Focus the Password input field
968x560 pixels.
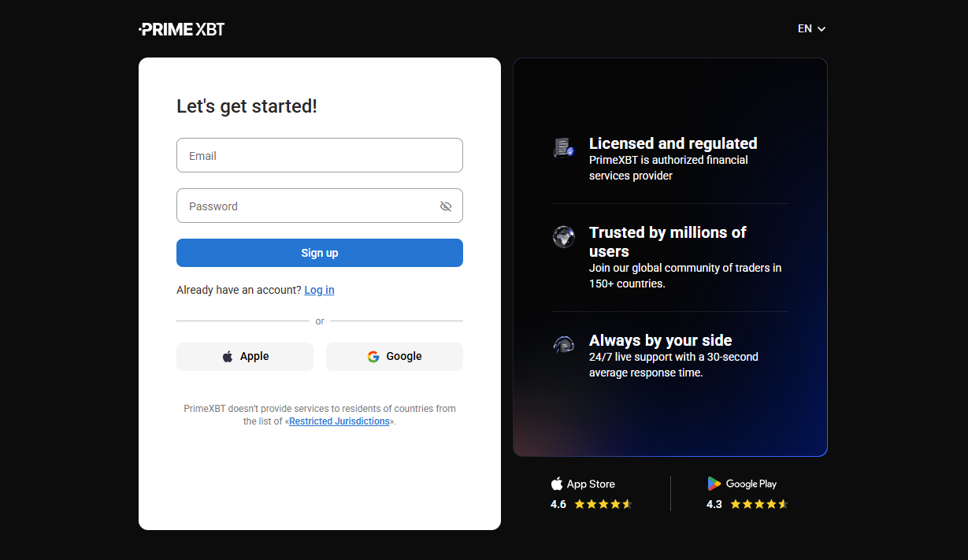320,206
